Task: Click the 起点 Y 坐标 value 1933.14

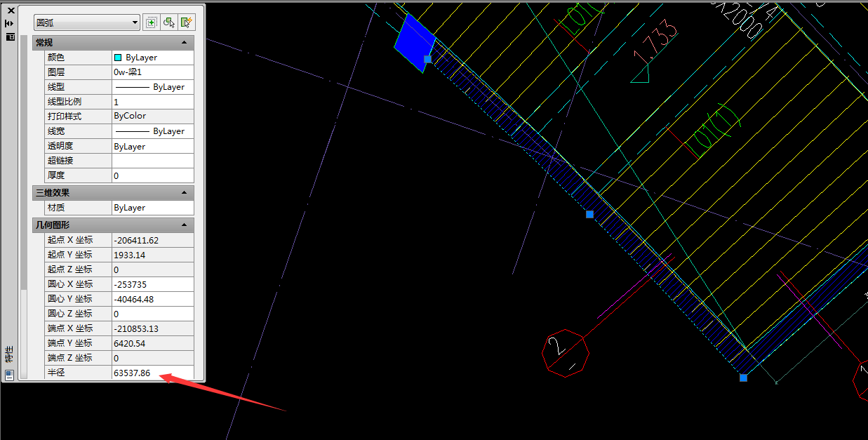Action: [152, 255]
